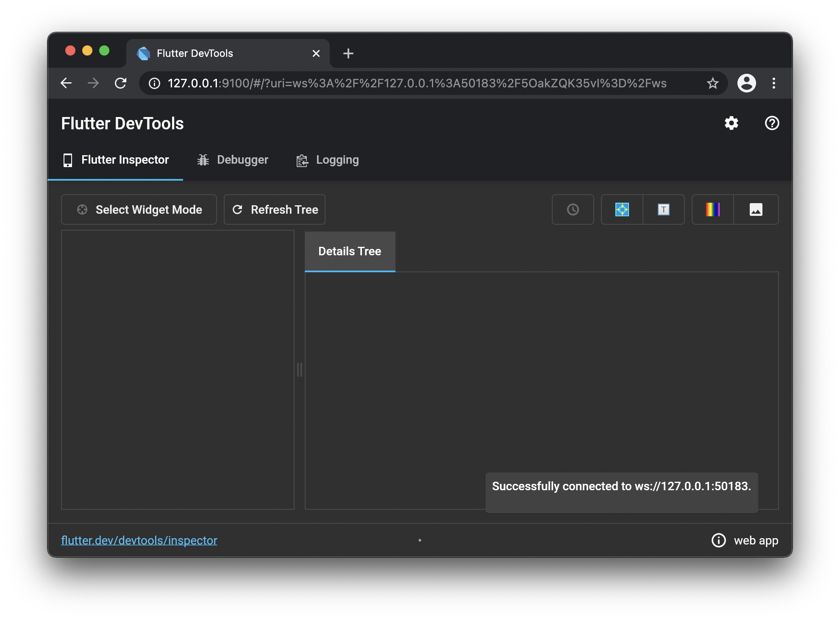
Task: Open the browser profile avatar
Action: (746, 83)
